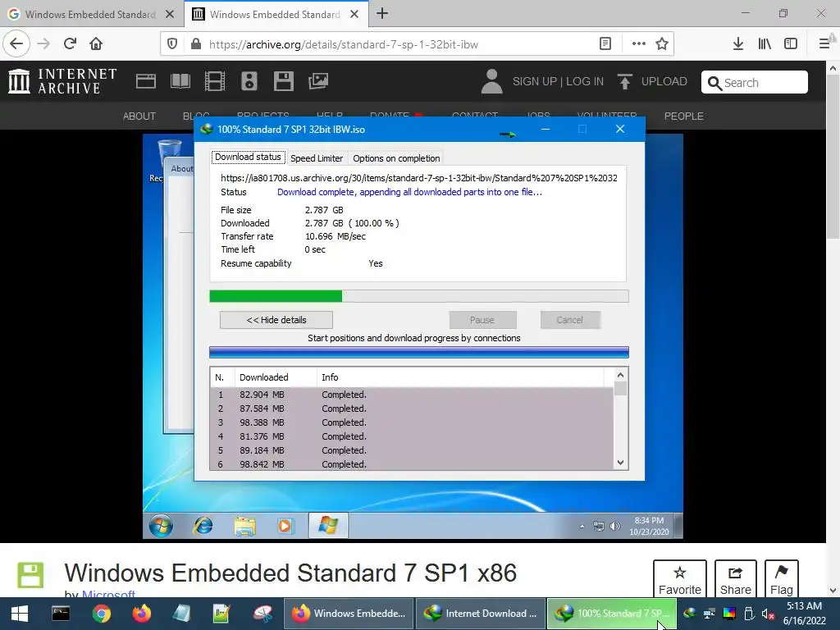Viewport: 840px width, 630px height.
Task: Open Firefox downloads arrow panel
Action: [x=738, y=44]
